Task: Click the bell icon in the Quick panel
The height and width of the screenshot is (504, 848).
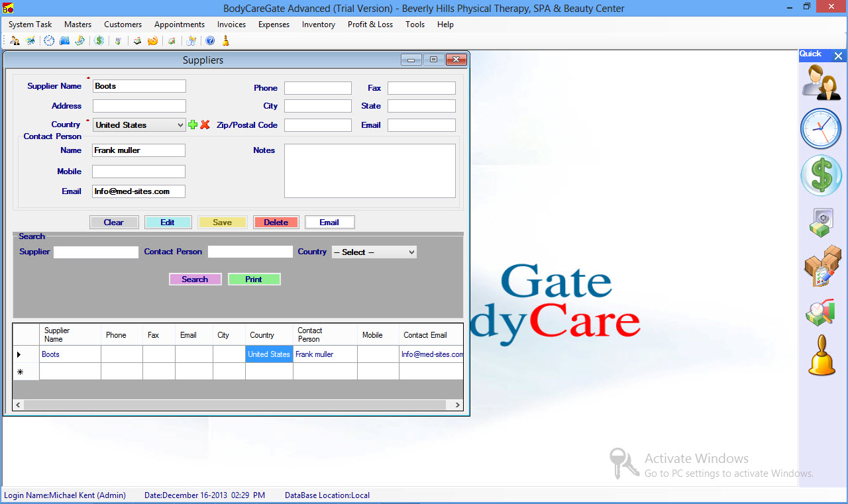Action: tap(821, 356)
